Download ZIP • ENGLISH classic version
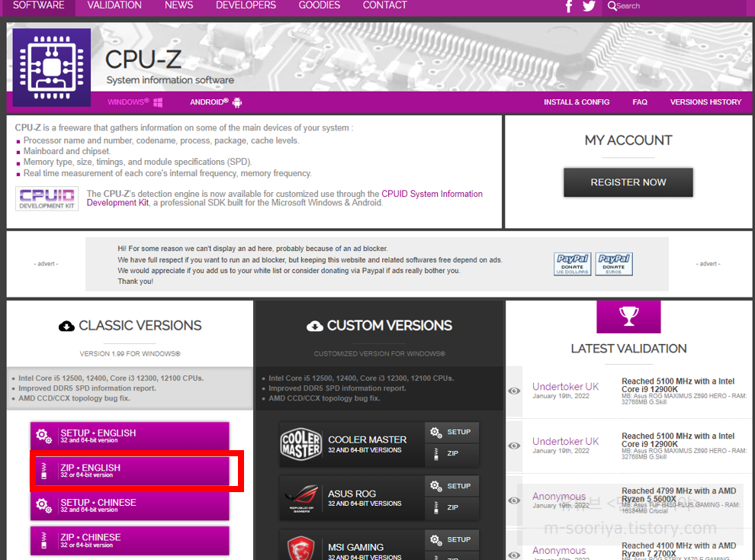This screenshot has width=755, height=560. click(130, 471)
